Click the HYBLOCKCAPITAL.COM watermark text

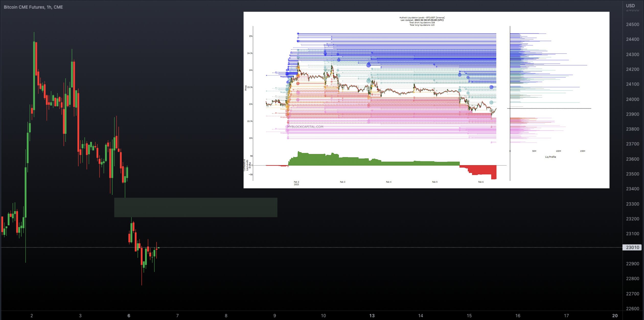[305, 127]
